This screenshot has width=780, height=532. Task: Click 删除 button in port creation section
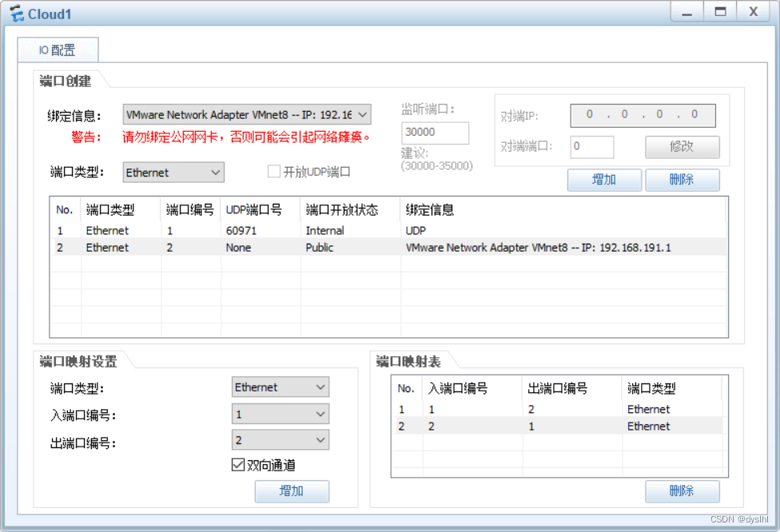(x=682, y=180)
